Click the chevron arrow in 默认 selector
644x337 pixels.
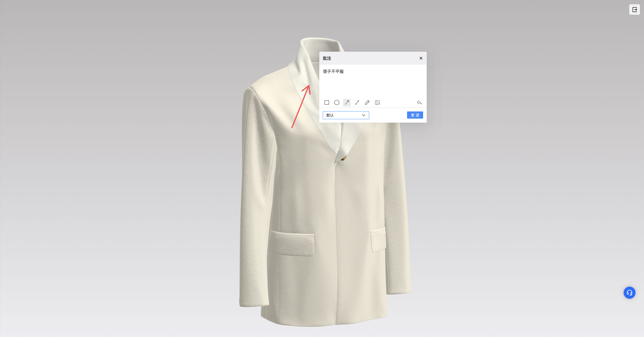click(363, 115)
